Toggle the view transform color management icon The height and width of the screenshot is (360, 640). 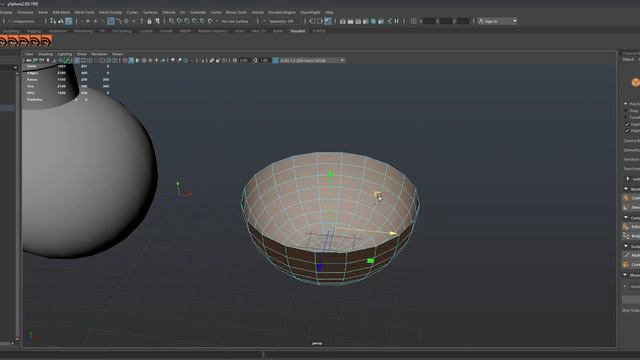point(276,60)
